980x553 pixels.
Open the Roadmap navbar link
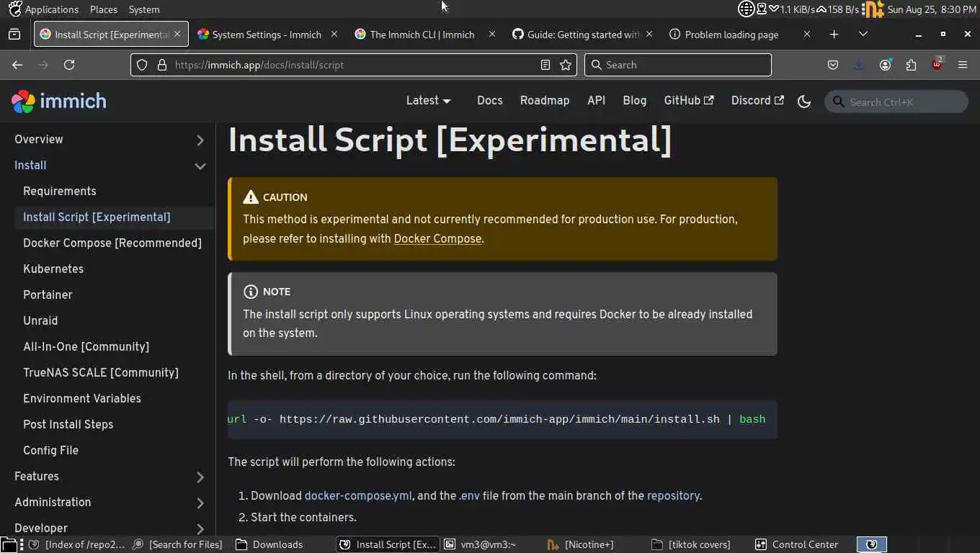coord(545,101)
